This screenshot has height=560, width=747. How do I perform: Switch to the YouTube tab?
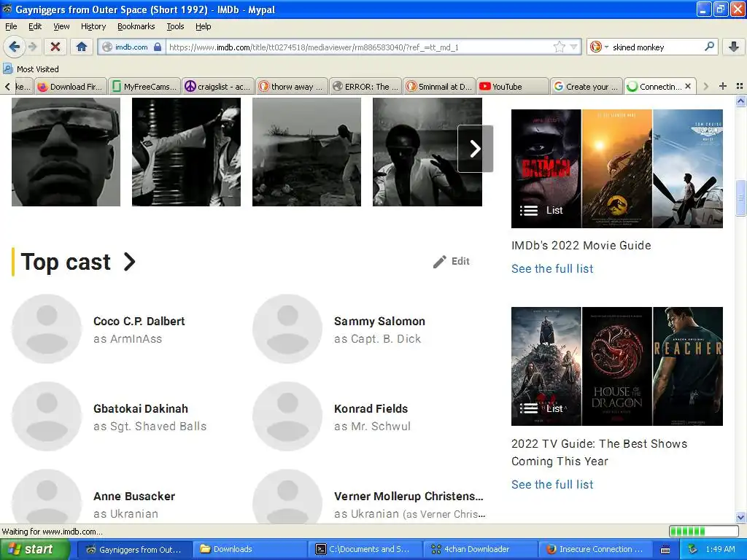pyautogui.click(x=513, y=86)
